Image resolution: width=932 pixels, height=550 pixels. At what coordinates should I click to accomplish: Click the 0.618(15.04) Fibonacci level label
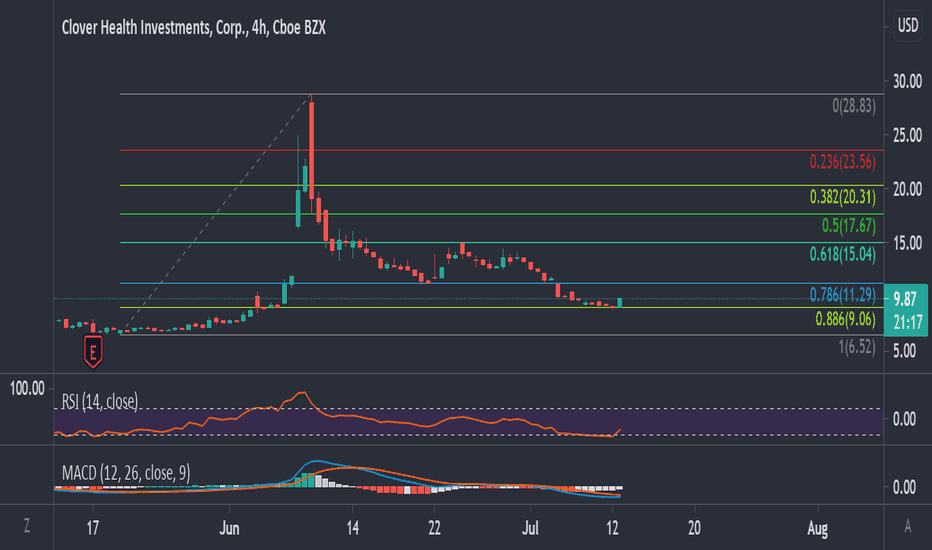point(842,254)
